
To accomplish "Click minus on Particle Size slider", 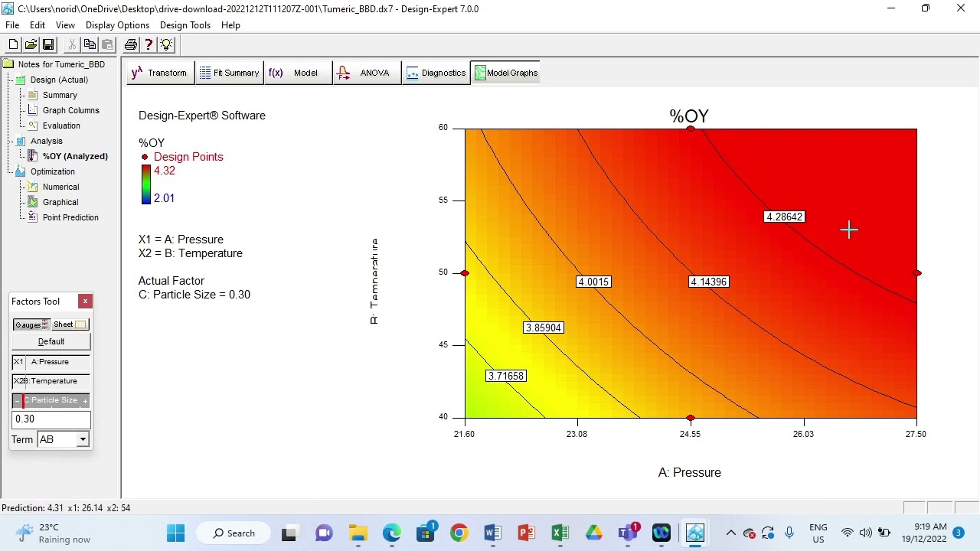I will (x=17, y=400).
